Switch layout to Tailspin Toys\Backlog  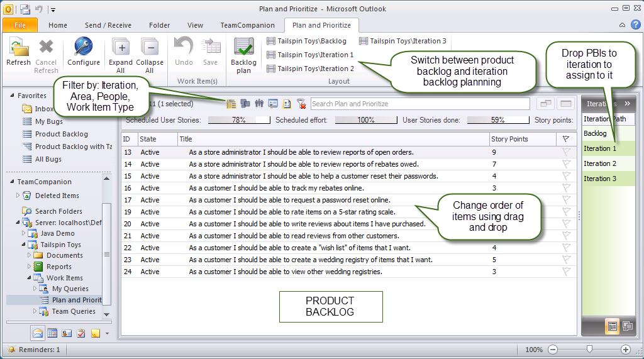(306, 41)
